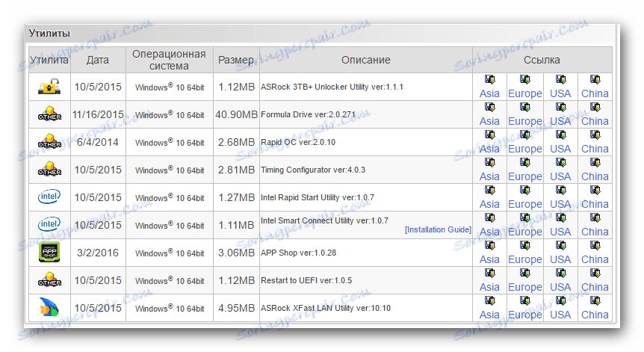Click the Описание column header

coord(365,60)
